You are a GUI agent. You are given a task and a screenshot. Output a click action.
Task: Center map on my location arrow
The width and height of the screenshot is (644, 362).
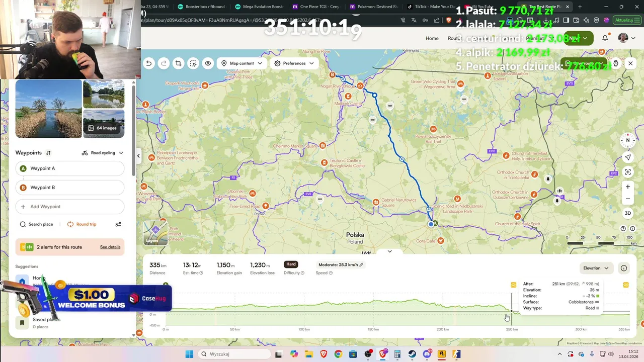click(x=627, y=157)
